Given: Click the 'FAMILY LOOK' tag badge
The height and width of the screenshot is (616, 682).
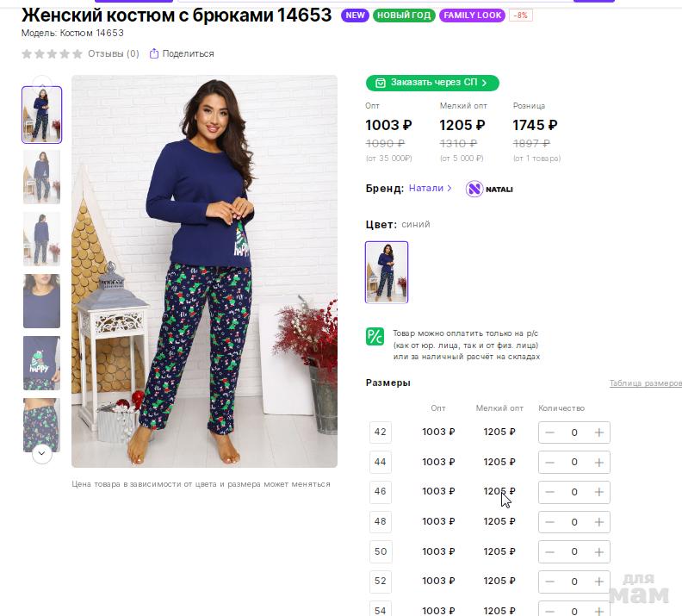Looking at the screenshot, I should (473, 16).
